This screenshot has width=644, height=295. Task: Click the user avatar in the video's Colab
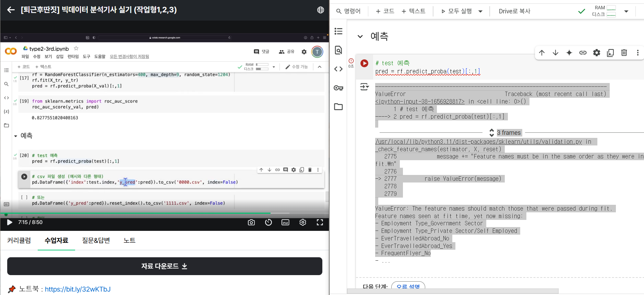pyautogui.click(x=317, y=52)
